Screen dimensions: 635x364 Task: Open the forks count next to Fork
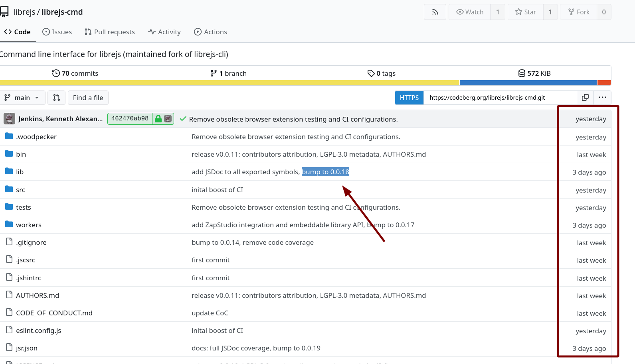click(604, 12)
